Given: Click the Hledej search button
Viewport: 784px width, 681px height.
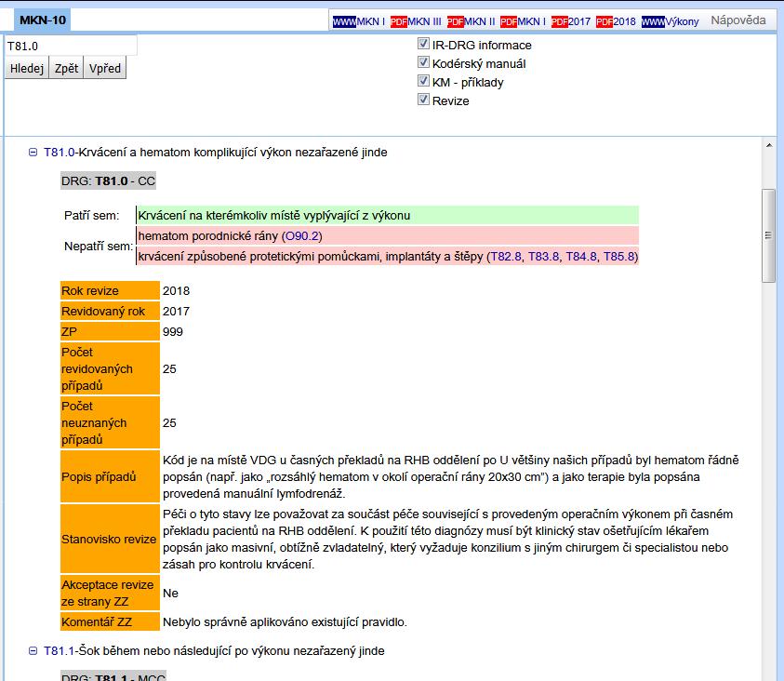Looking at the screenshot, I should (x=27, y=68).
